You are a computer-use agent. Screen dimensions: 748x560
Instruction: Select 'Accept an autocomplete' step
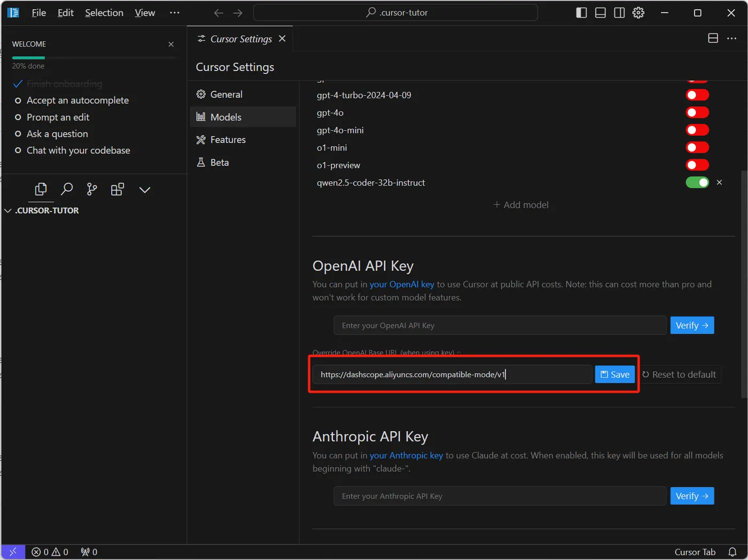[x=77, y=100]
